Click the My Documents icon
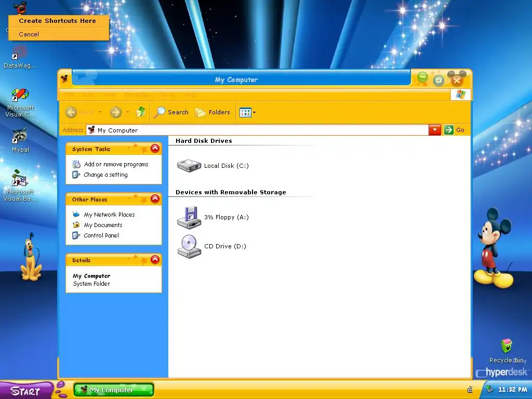Viewport: 532px width, 399px height. point(76,225)
